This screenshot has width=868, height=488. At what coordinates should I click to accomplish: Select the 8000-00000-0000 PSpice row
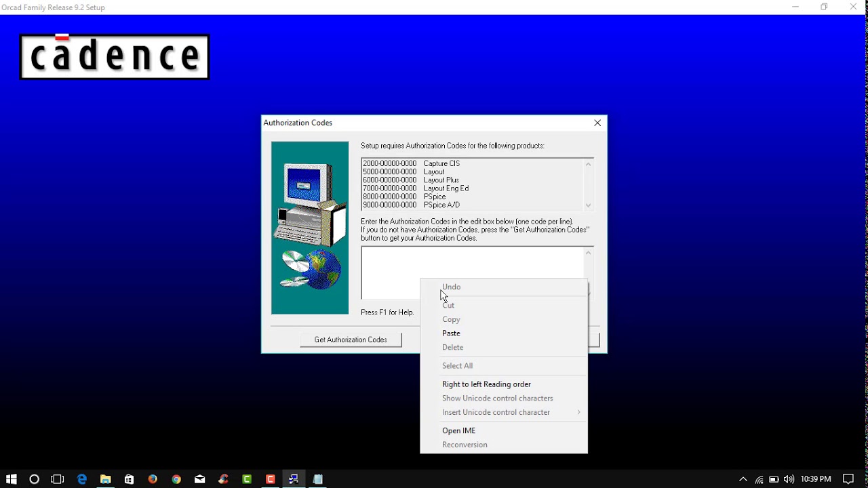coord(472,197)
